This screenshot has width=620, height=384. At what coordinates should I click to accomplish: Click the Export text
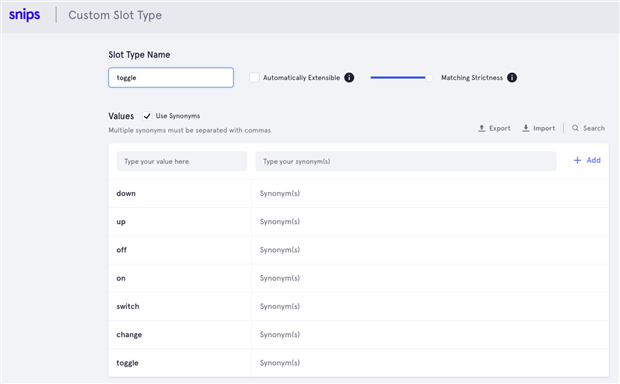pyautogui.click(x=499, y=128)
